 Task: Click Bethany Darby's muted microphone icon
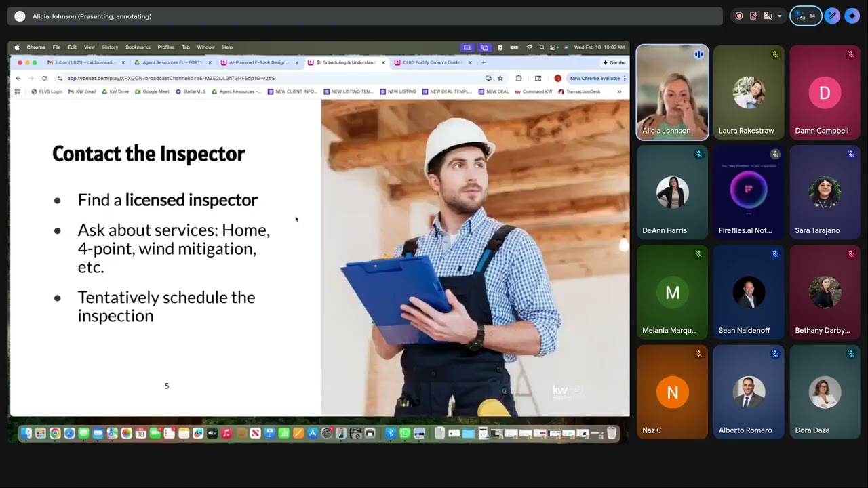(851, 254)
